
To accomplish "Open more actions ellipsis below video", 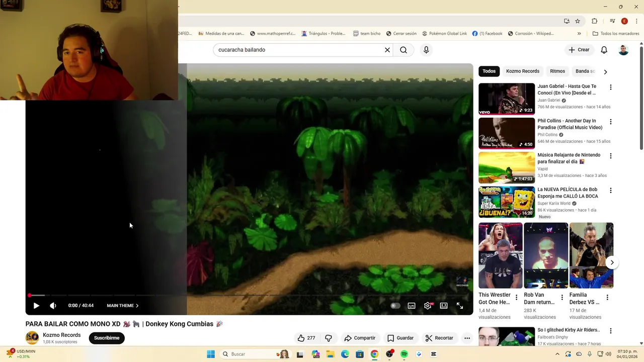I will click(467, 338).
